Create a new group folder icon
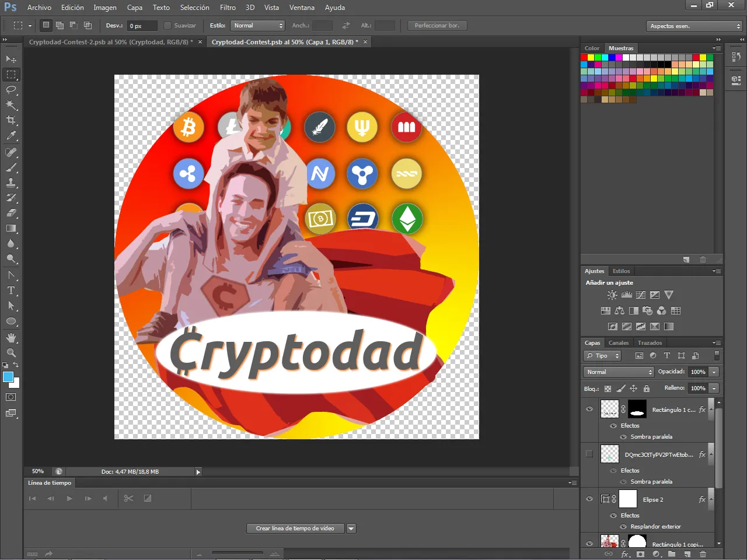747x560 pixels. pos(672,554)
